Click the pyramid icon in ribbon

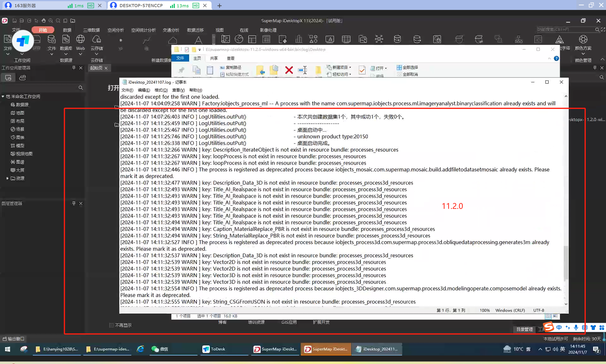pyautogui.click(x=559, y=39)
